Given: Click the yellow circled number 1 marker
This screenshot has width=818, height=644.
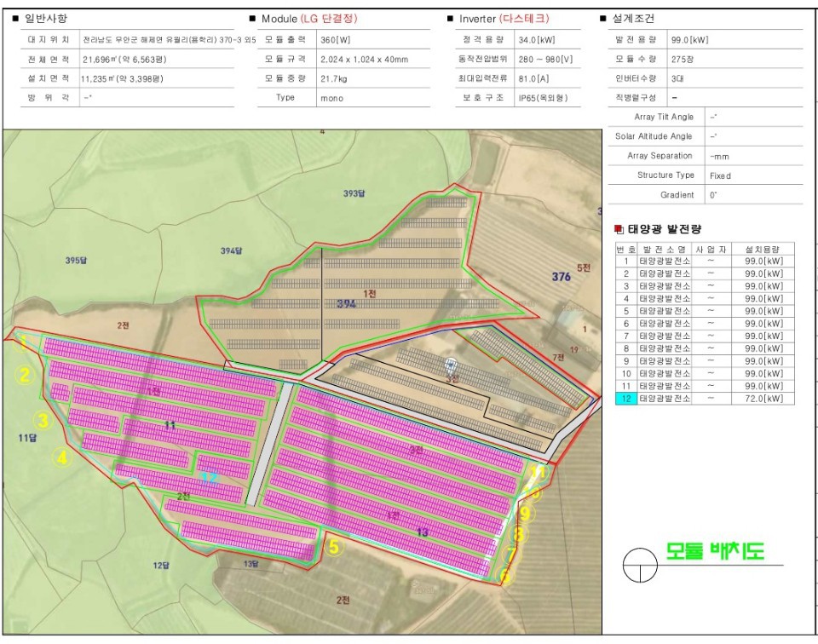Looking at the screenshot, I should pos(22,343).
